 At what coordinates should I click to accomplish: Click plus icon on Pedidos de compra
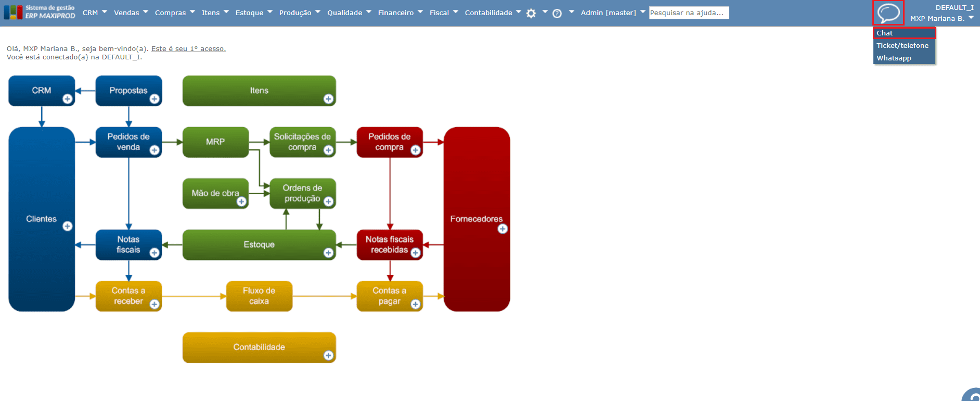[415, 150]
